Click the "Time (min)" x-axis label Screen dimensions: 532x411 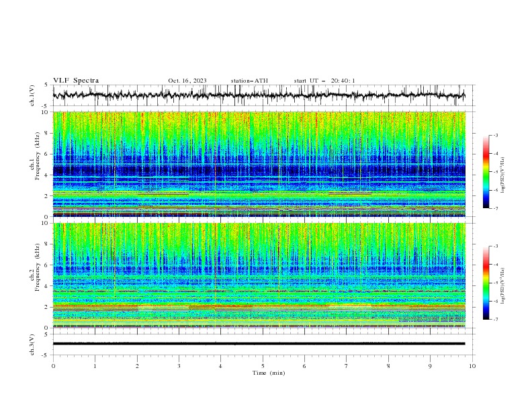click(269, 373)
